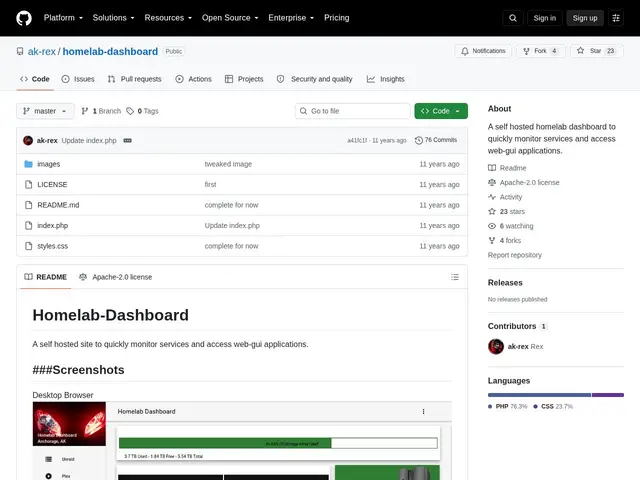This screenshot has height=480, width=640.
Task: Click the branch icon next to 1 Branch
Action: click(85, 111)
